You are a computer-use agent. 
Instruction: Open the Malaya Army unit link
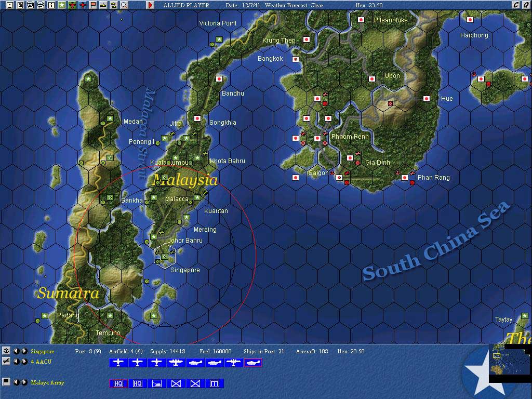[47, 382]
